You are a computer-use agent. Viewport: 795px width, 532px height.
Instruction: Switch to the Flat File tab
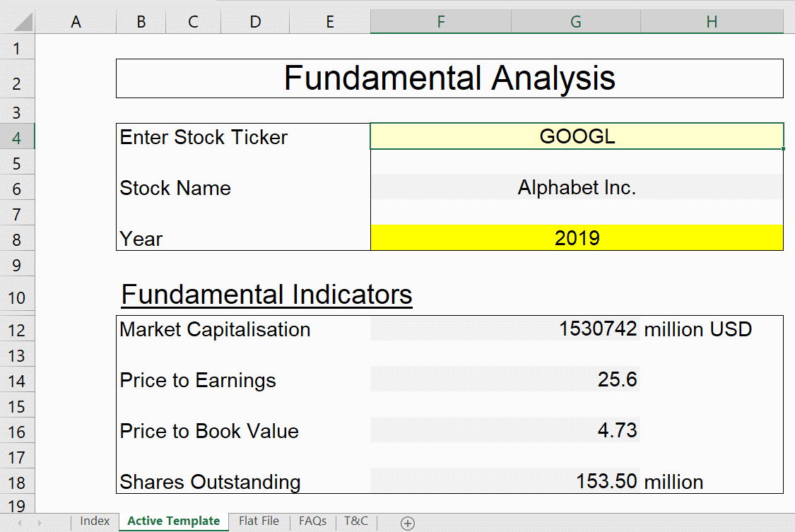pyautogui.click(x=259, y=521)
